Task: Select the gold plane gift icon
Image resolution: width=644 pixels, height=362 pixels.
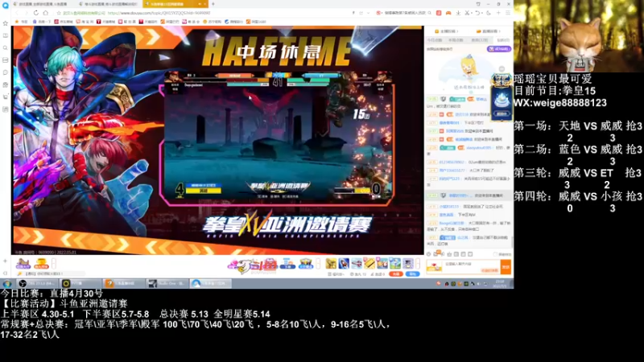Action: 331,264
